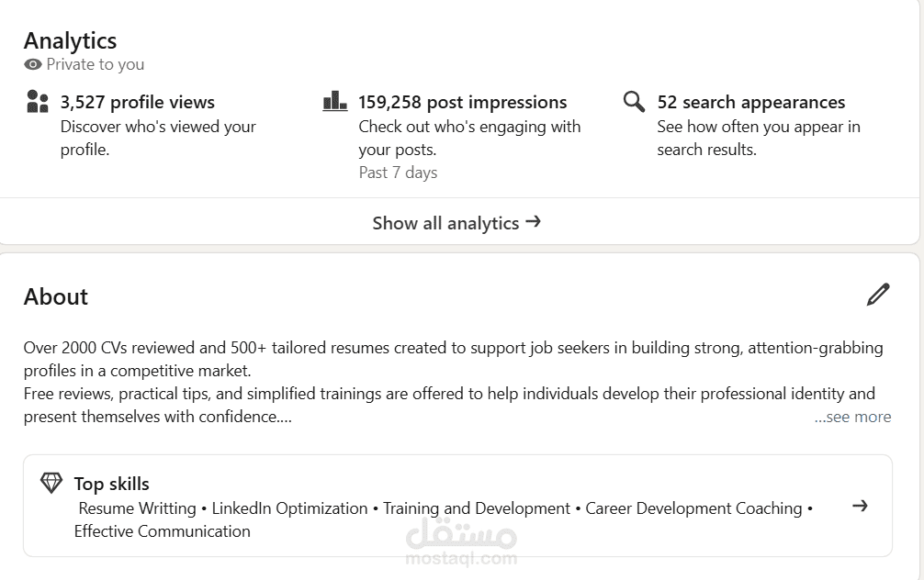Click the arrow next to Top skills
The height and width of the screenshot is (580, 924).
point(860,506)
